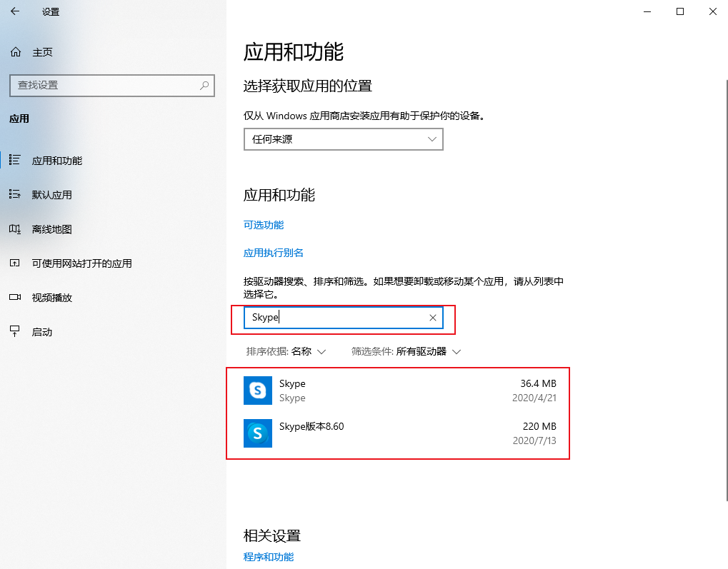Click the 220 MB size value
This screenshot has width=728, height=569.
coord(539,426)
